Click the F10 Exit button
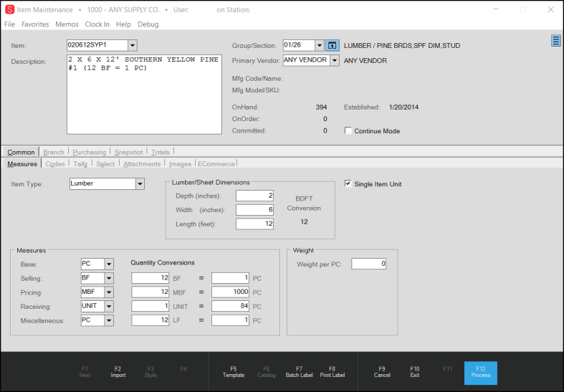The width and height of the screenshot is (564, 392). pos(415,372)
